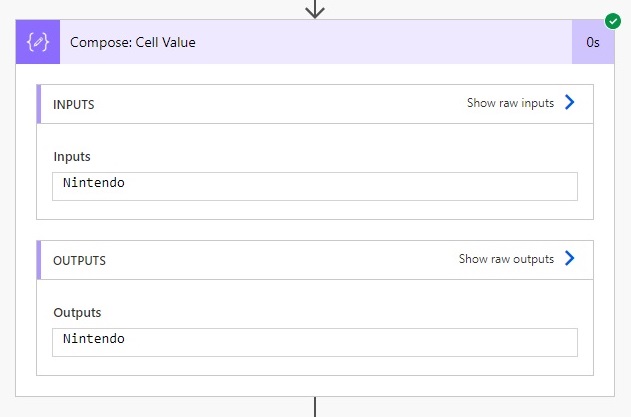Viewport: 631px width, 417px height.
Task: Click the Compose curly-brace pencil icon
Action: pyautogui.click(x=38, y=42)
